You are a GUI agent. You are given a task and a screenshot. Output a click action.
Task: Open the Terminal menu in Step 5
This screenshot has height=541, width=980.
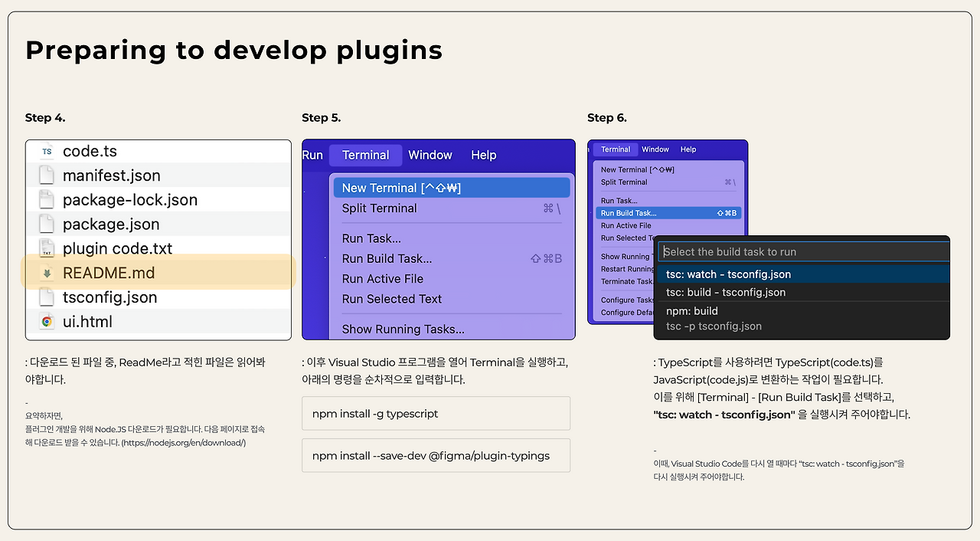point(365,155)
